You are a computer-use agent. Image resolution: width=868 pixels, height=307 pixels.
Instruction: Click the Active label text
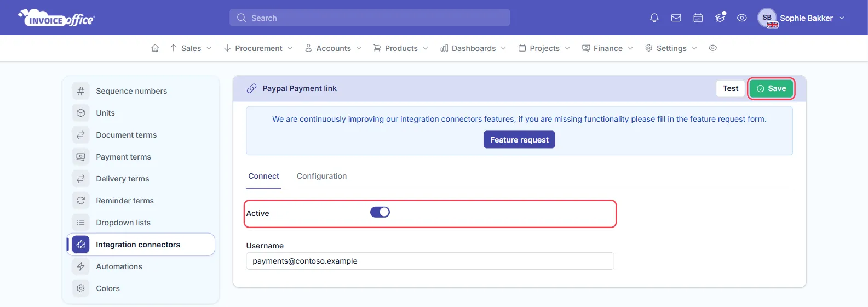257,213
